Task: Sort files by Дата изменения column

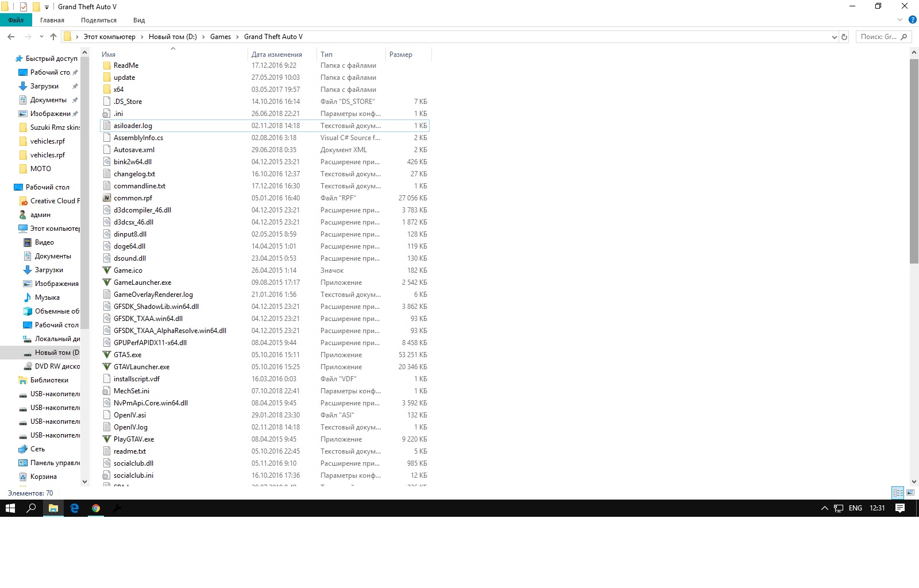Action: (x=277, y=55)
